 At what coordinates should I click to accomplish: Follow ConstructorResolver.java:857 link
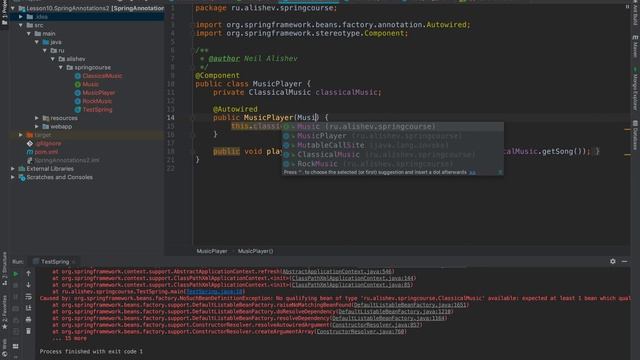click(376, 325)
